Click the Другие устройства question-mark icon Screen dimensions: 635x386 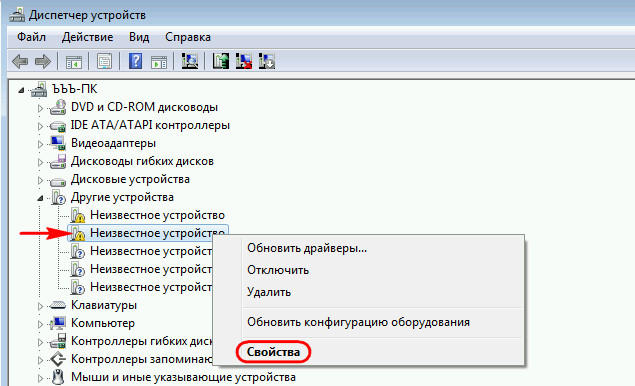coord(58,197)
